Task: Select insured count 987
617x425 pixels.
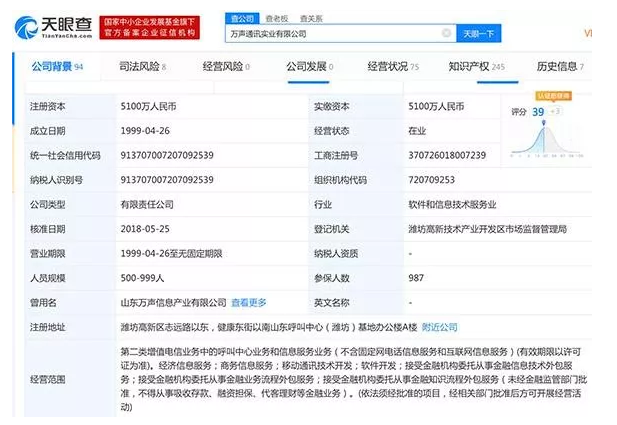Action: tap(416, 278)
